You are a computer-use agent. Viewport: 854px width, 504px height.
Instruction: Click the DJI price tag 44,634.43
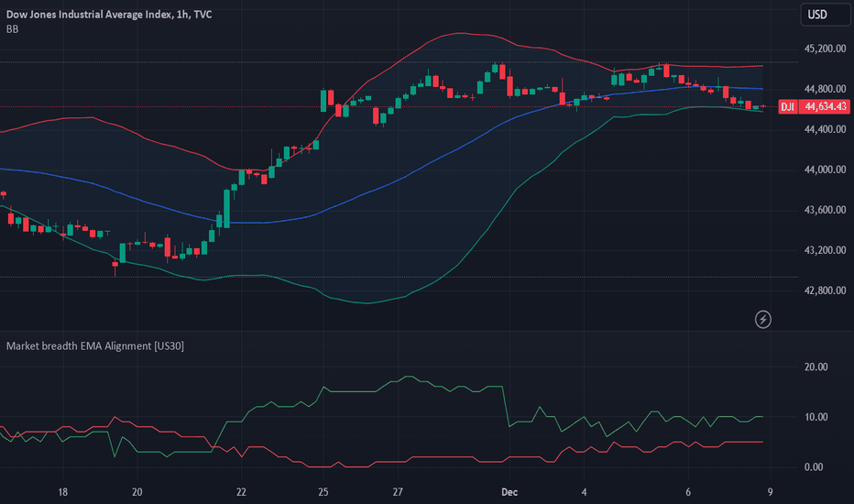(x=815, y=106)
